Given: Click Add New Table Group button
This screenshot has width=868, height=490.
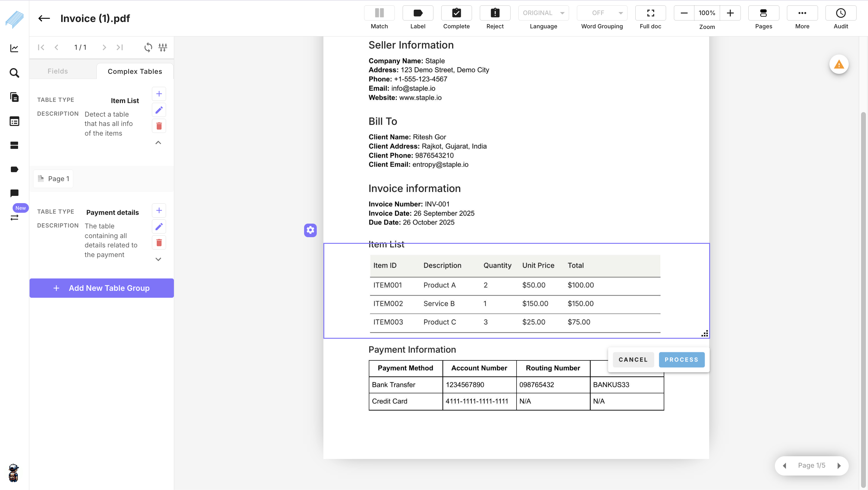Looking at the screenshot, I should pos(102,288).
